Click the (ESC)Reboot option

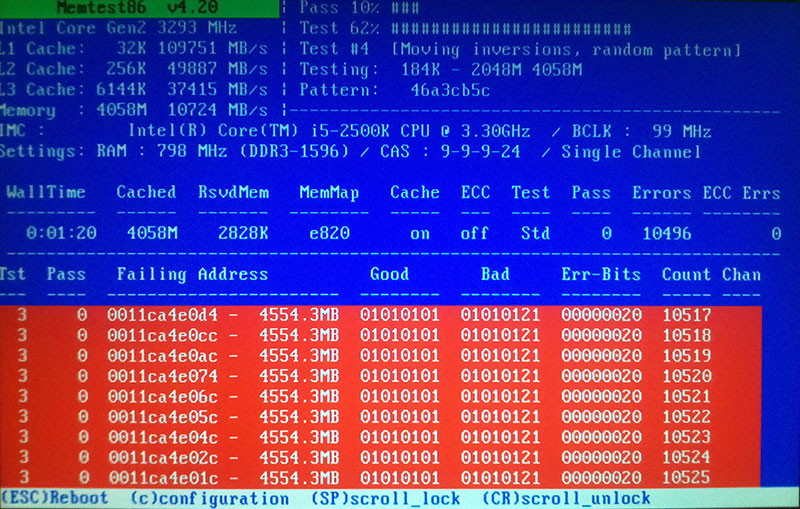coord(54,498)
